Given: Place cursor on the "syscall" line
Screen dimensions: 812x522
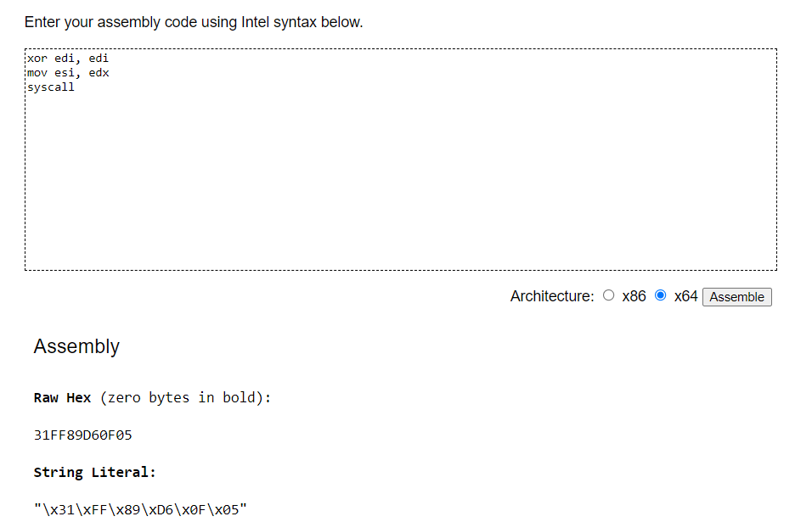Looking at the screenshot, I should coord(51,87).
